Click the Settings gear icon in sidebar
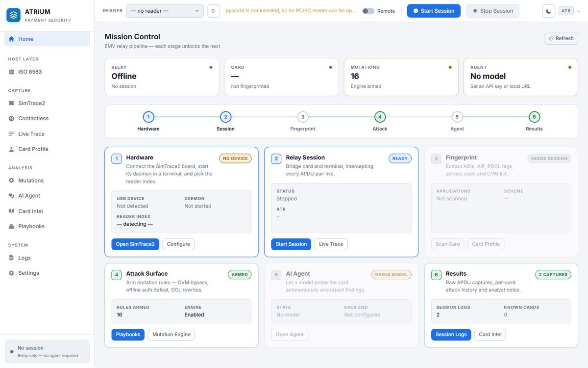 point(12,273)
